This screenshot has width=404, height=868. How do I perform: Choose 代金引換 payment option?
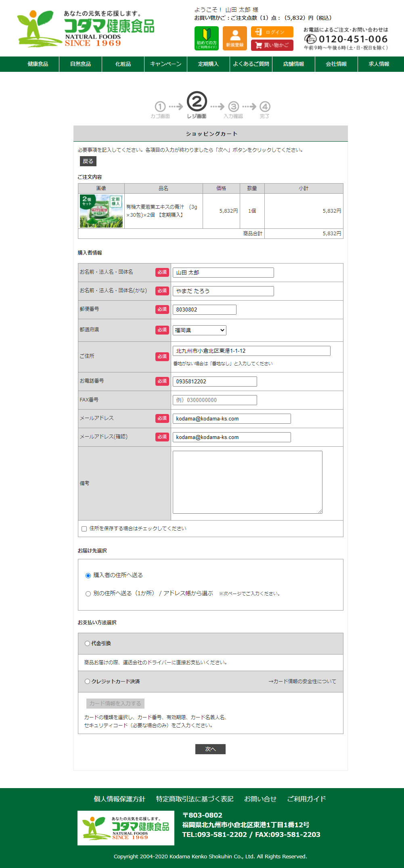click(87, 644)
